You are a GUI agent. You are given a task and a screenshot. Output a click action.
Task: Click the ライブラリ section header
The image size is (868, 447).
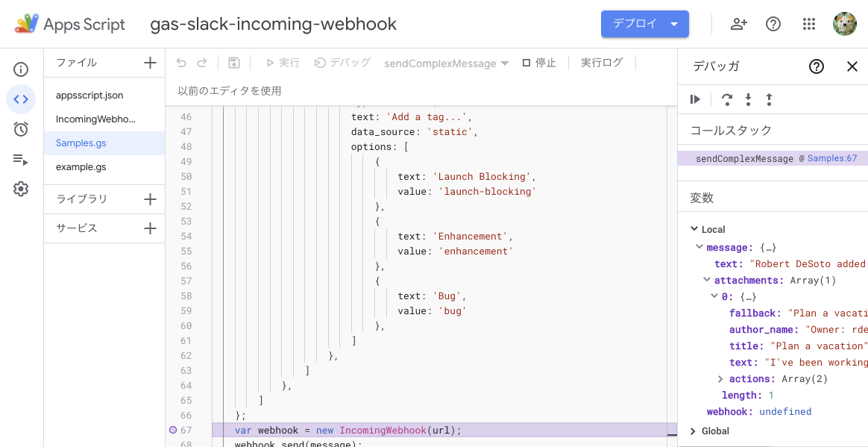pyautogui.click(x=82, y=199)
